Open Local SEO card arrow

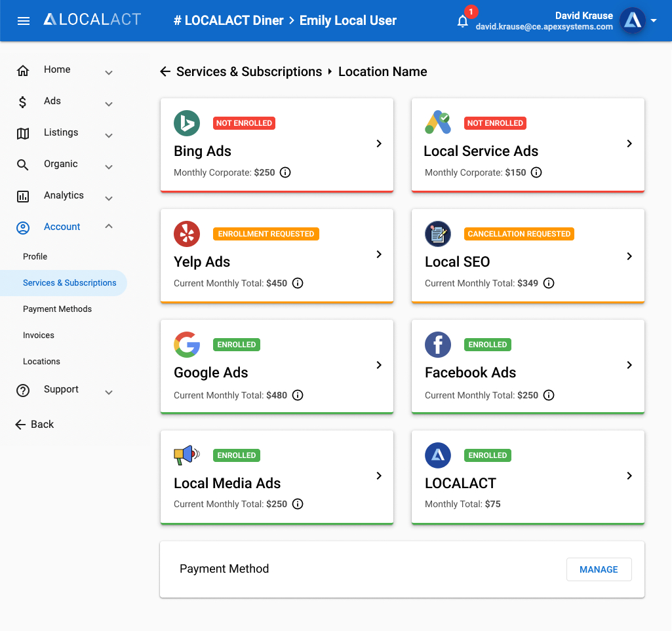(x=629, y=256)
